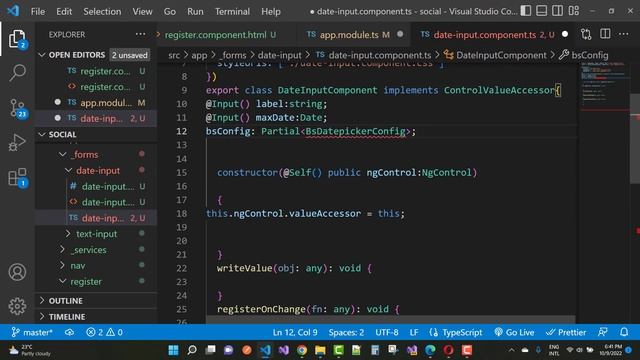Viewport: 640px width, 360px height.
Task: Open File Explorer from the taskbar
Action: click(320, 350)
